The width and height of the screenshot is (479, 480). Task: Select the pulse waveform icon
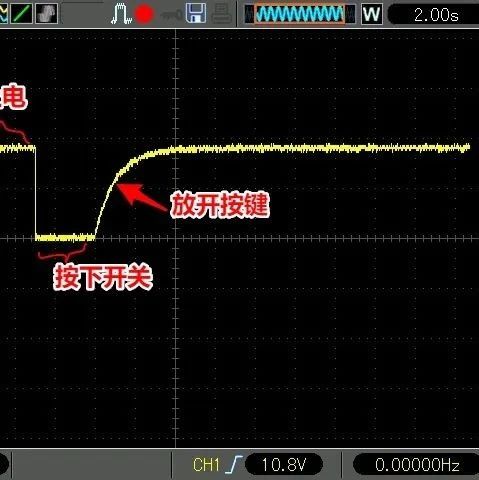(121, 14)
